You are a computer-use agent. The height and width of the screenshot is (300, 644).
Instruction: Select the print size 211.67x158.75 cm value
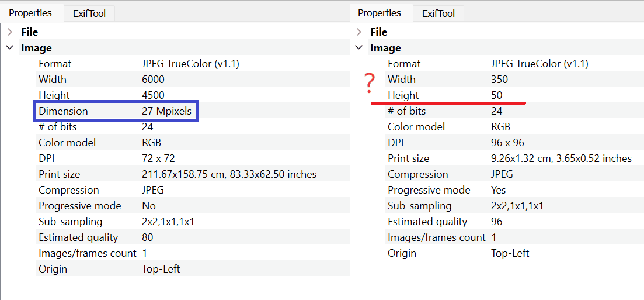pyautogui.click(x=229, y=174)
